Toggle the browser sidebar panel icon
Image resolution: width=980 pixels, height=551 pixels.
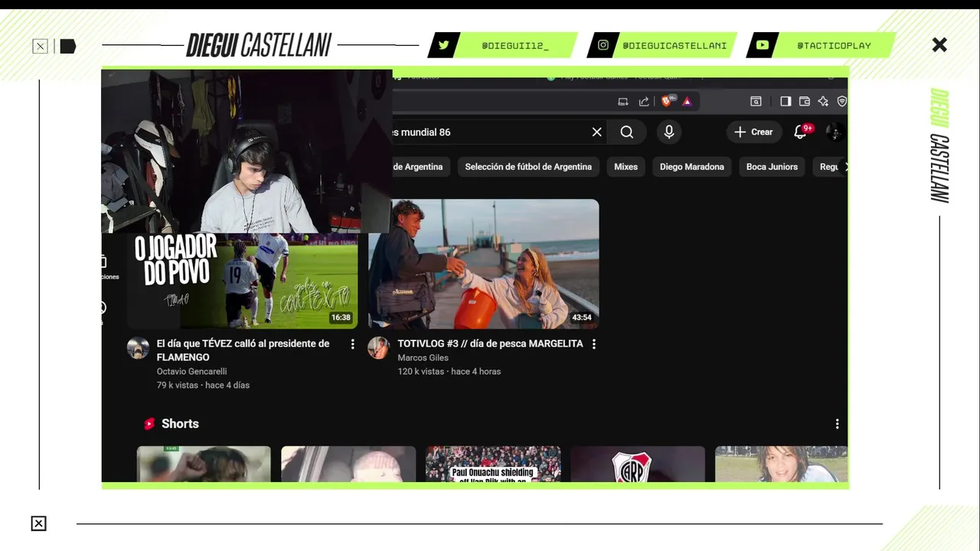tap(786, 101)
